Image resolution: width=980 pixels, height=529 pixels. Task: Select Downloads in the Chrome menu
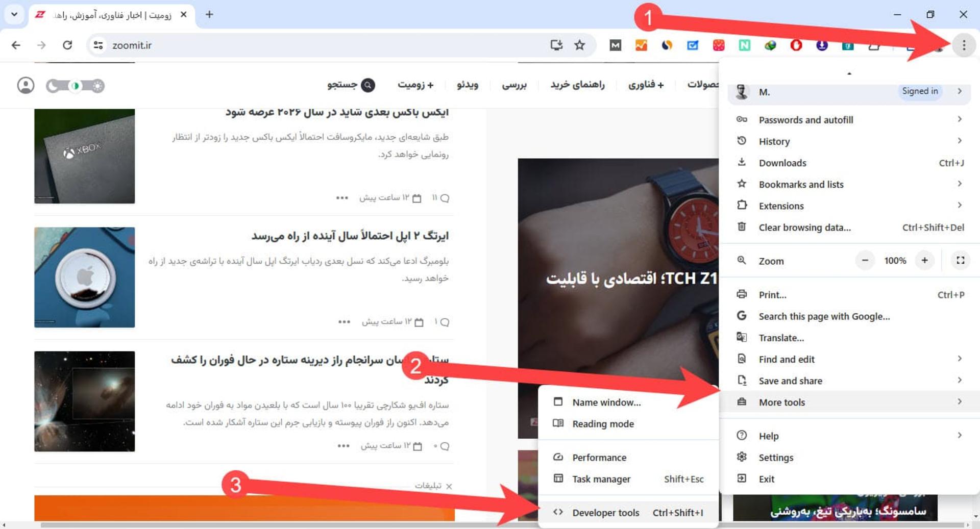(849, 163)
